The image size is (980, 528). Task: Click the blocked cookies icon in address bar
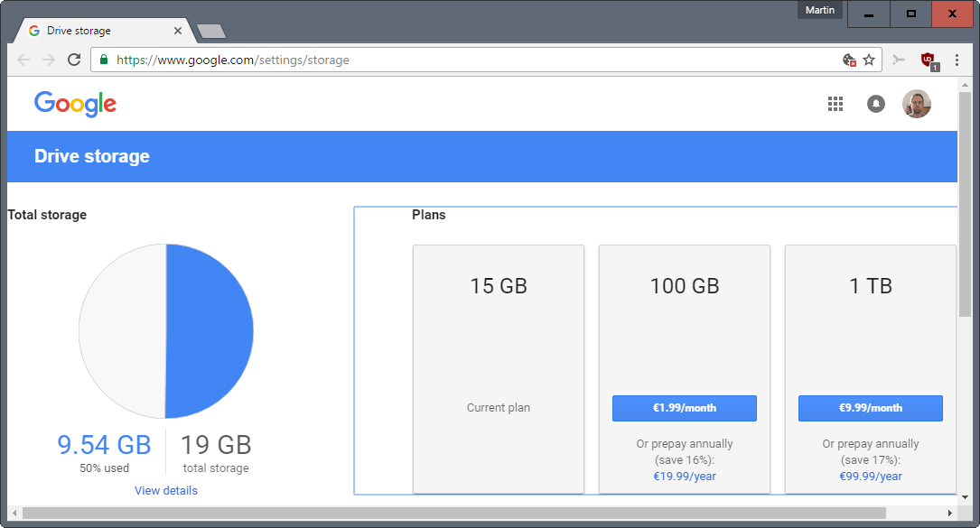849,60
